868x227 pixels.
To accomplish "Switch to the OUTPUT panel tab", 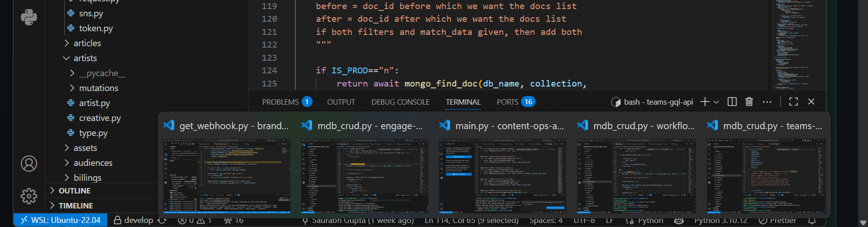I will [x=341, y=102].
